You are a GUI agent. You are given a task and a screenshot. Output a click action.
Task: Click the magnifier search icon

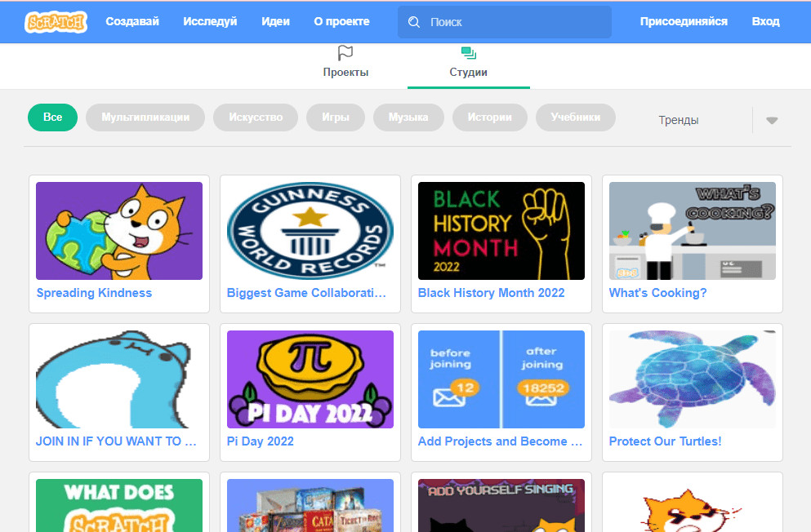click(414, 22)
